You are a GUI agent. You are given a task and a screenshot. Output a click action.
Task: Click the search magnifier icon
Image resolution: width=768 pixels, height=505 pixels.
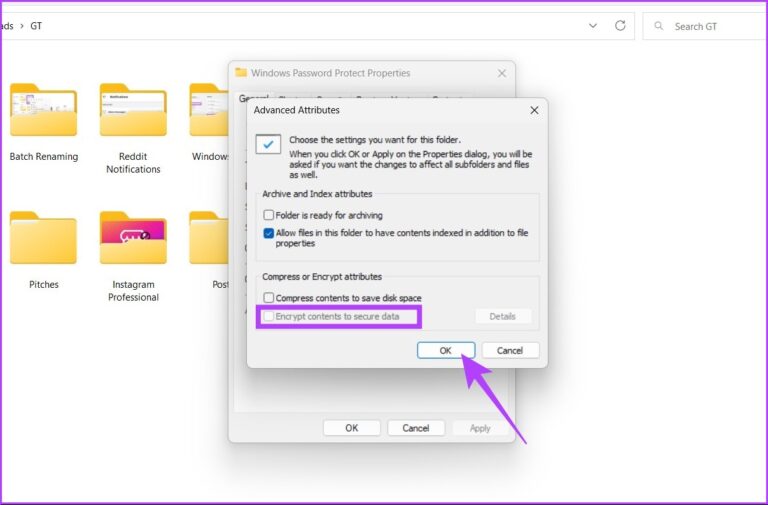click(x=659, y=26)
